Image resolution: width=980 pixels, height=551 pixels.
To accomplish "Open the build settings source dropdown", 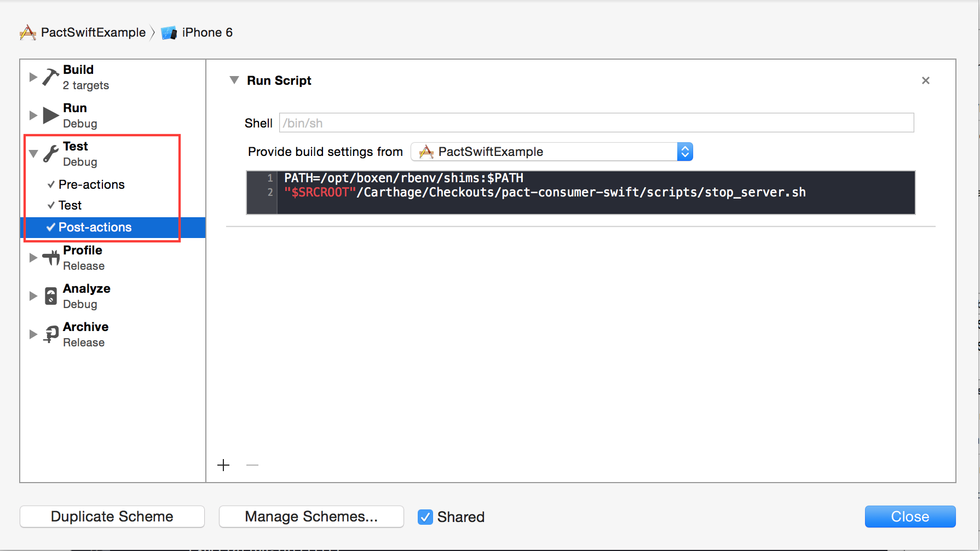I will click(x=551, y=152).
